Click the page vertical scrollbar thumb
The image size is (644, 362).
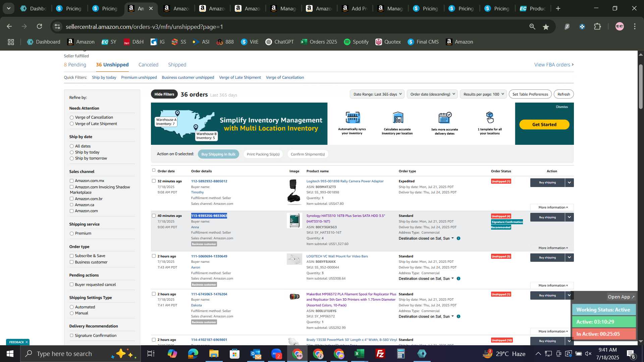641,86
